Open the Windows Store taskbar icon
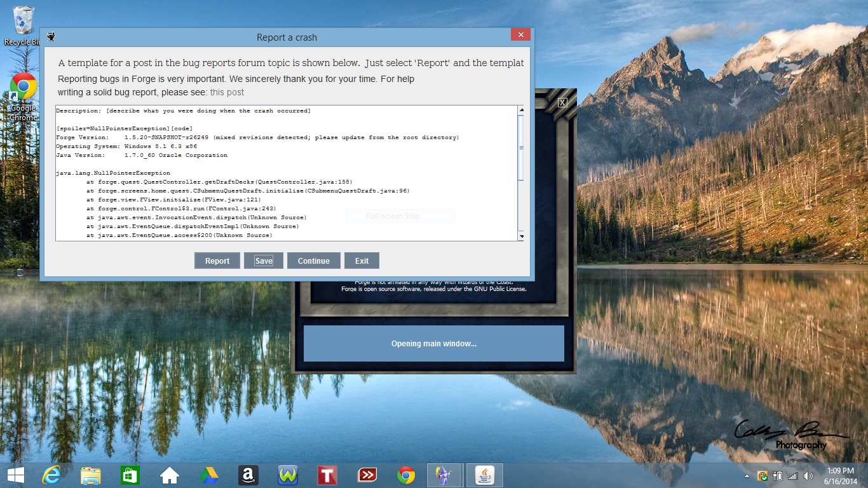 (x=130, y=475)
